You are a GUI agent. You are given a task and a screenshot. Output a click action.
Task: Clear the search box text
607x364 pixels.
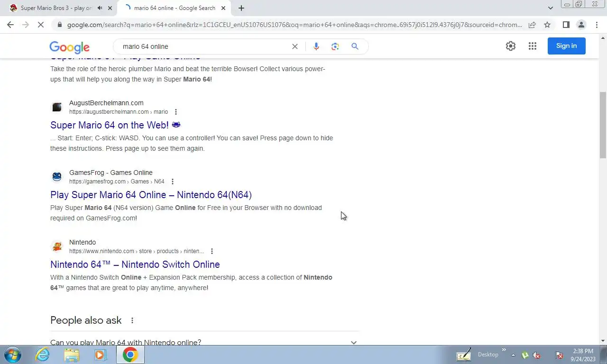295,46
